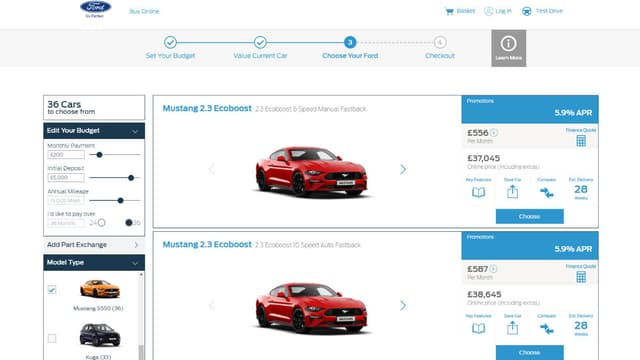Choose the £37,045 Manual Mustang
Image resolution: width=640 pixels, height=360 pixels.
tap(529, 216)
